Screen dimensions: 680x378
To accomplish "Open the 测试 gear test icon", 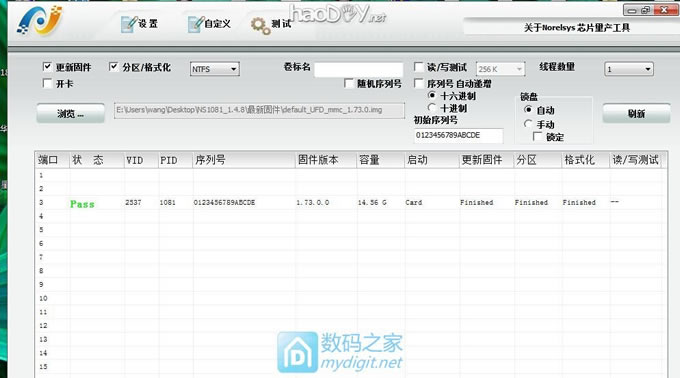I will pyautogui.click(x=260, y=26).
